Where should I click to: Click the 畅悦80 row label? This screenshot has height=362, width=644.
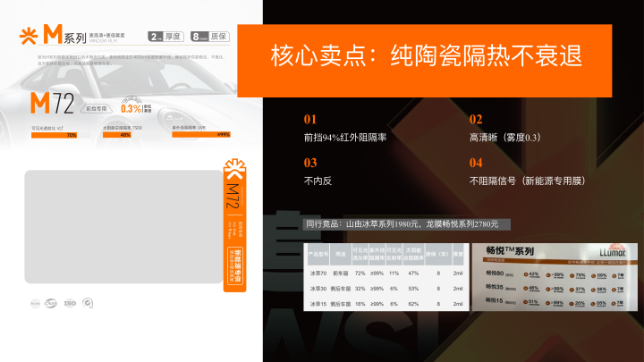pos(495,273)
